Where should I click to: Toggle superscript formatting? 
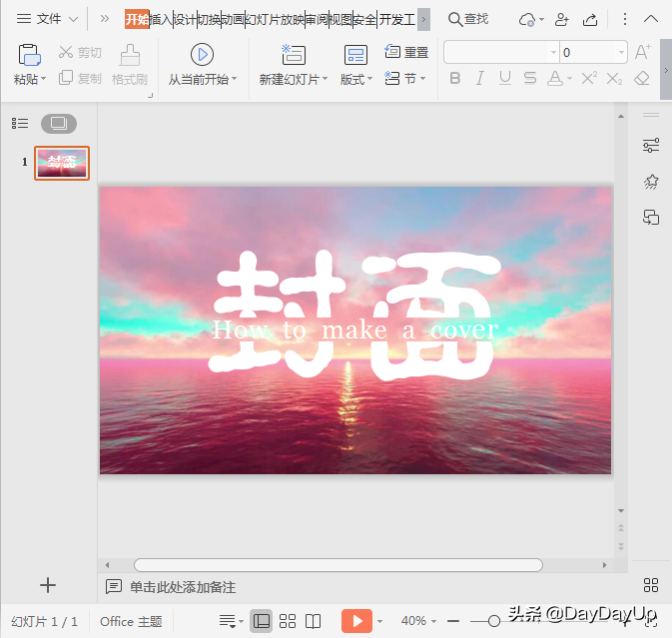pos(589,78)
